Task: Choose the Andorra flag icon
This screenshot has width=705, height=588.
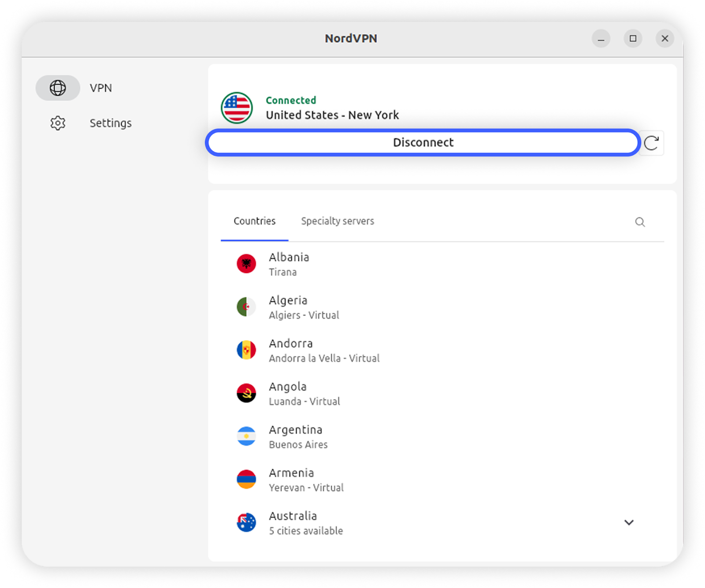Action: [246, 350]
